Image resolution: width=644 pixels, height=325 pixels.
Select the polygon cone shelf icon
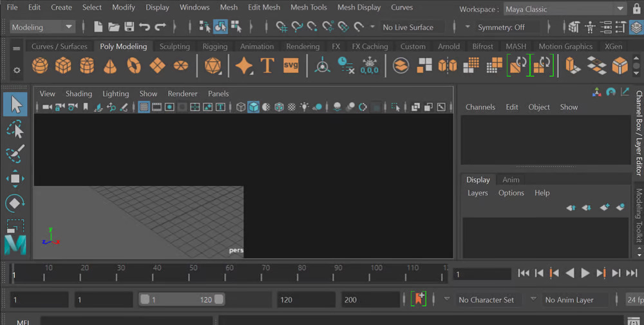(110, 66)
